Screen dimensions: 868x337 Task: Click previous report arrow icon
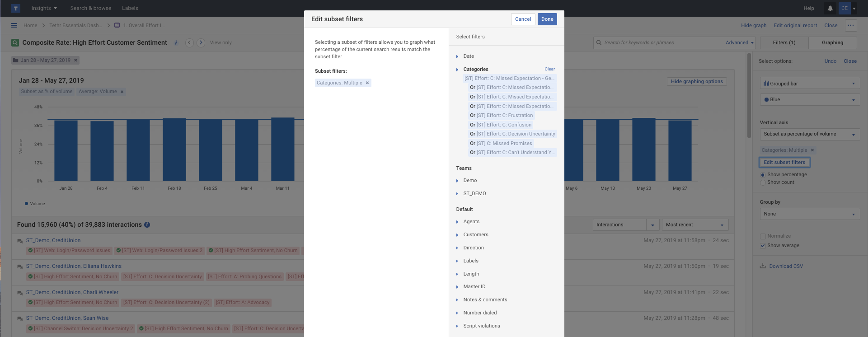(190, 42)
